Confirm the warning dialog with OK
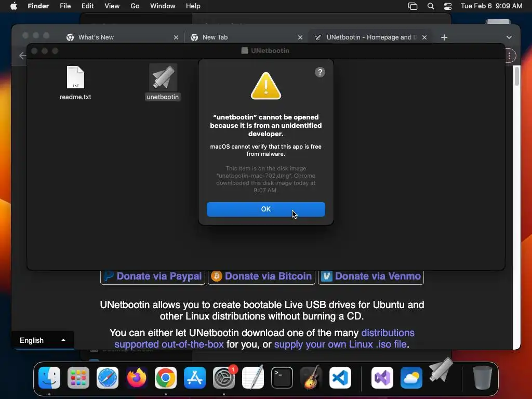 click(265, 209)
